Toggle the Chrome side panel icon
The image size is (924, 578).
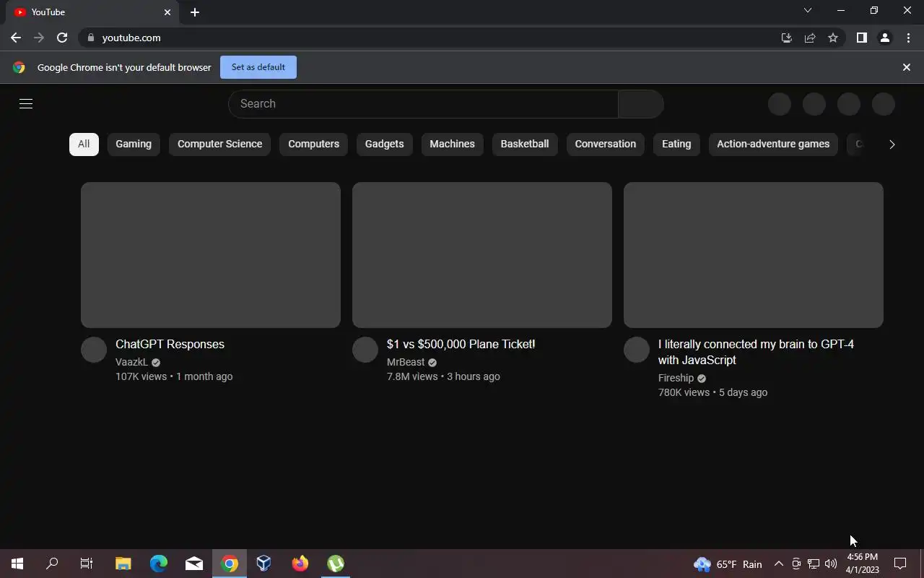[x=861, y=38]
